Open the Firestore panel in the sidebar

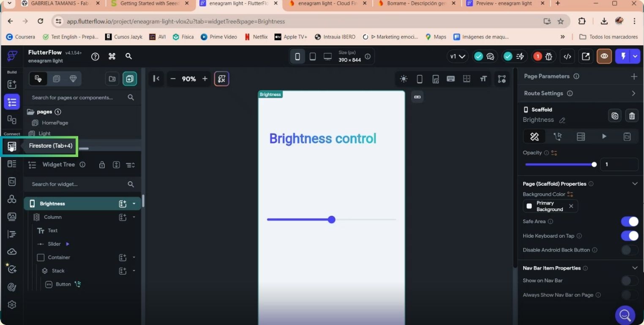coord(12,146)
